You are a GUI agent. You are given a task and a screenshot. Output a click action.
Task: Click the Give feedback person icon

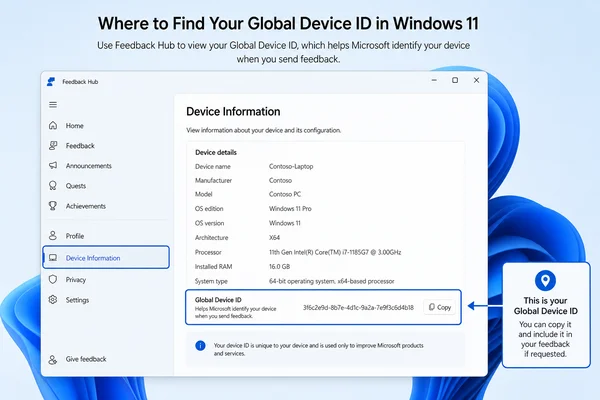[x=53, y=359]
